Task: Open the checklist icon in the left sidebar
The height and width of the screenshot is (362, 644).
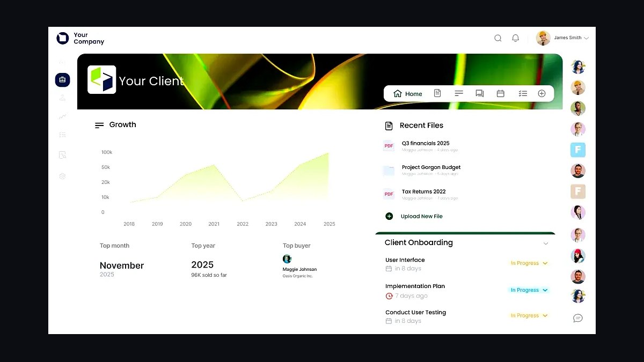Action: click(62, 135)
